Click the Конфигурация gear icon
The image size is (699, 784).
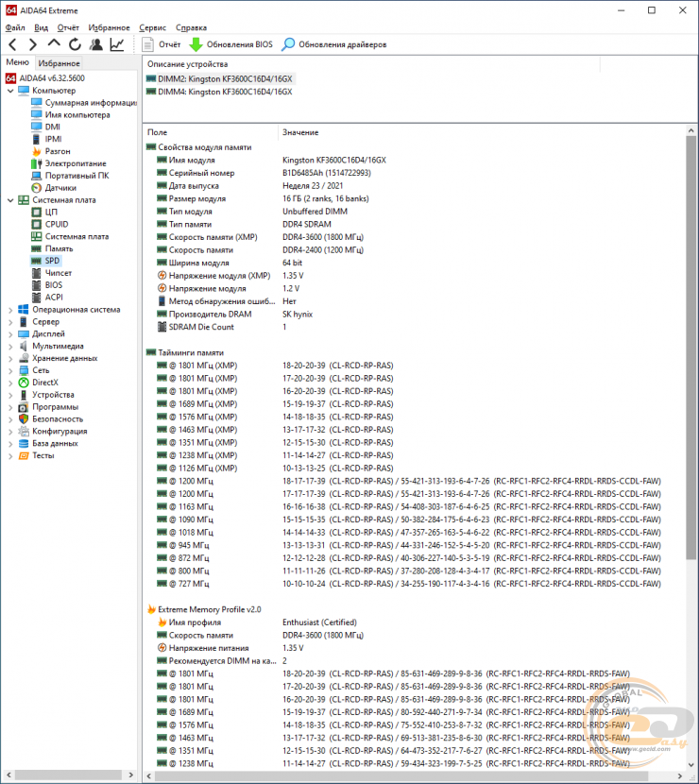(x=24, y=431)
